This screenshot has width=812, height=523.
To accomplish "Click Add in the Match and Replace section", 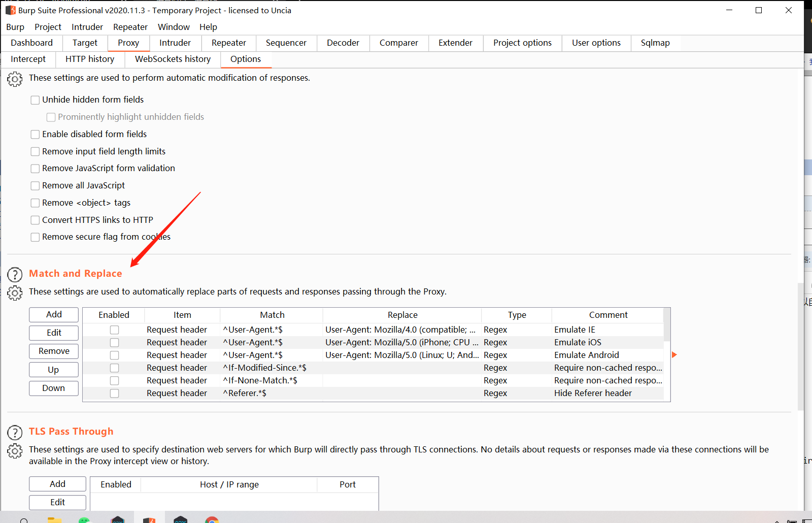I will (x=54, y=315).
